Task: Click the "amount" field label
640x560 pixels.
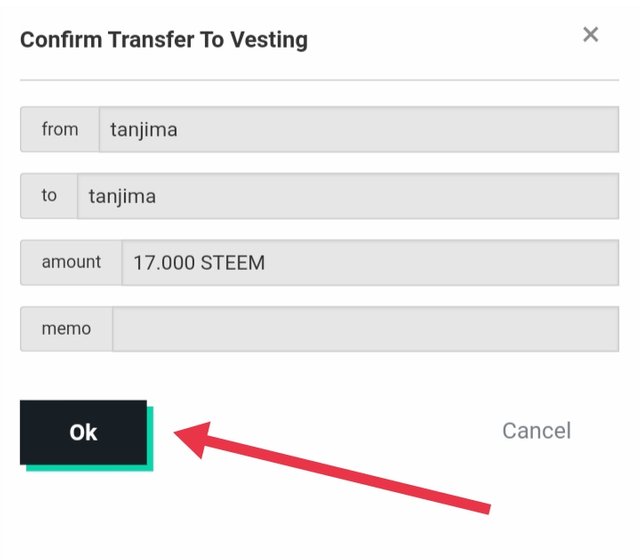Action: pos(71,262)
